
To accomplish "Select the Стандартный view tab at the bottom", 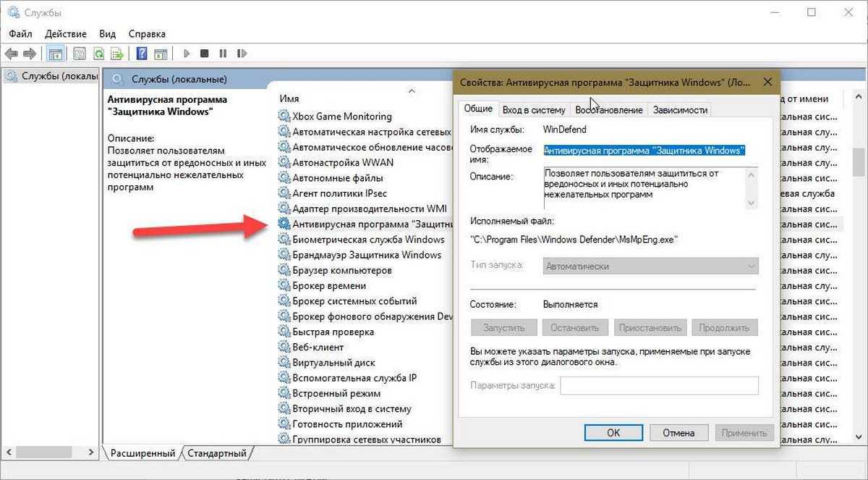I will click(x=217, y=453).
